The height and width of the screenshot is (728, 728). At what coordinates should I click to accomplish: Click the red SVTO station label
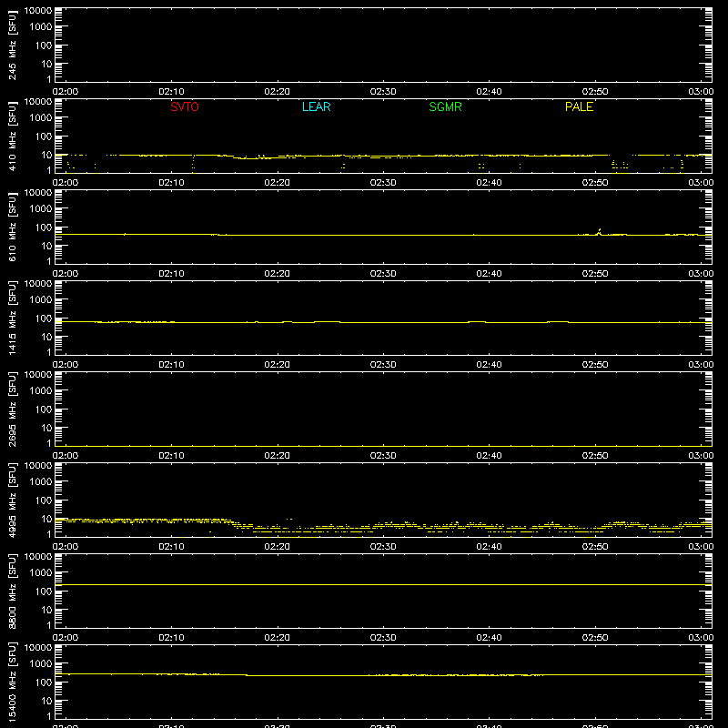pos(185,106)
